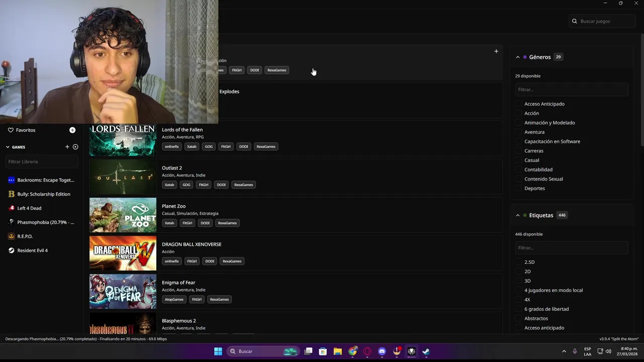Show hidden system tray icons
The width and height of the screenshot is (644, 362).
(564, 351)
